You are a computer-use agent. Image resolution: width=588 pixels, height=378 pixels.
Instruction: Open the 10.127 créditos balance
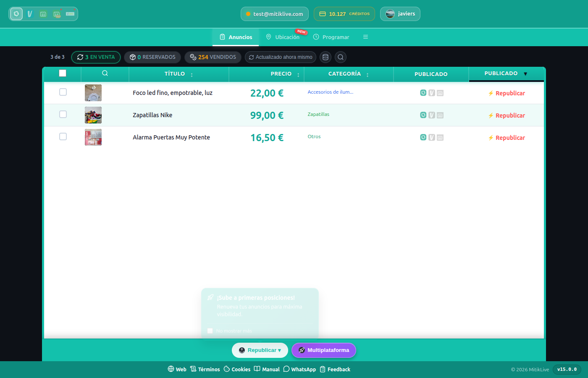click(344, 14)
